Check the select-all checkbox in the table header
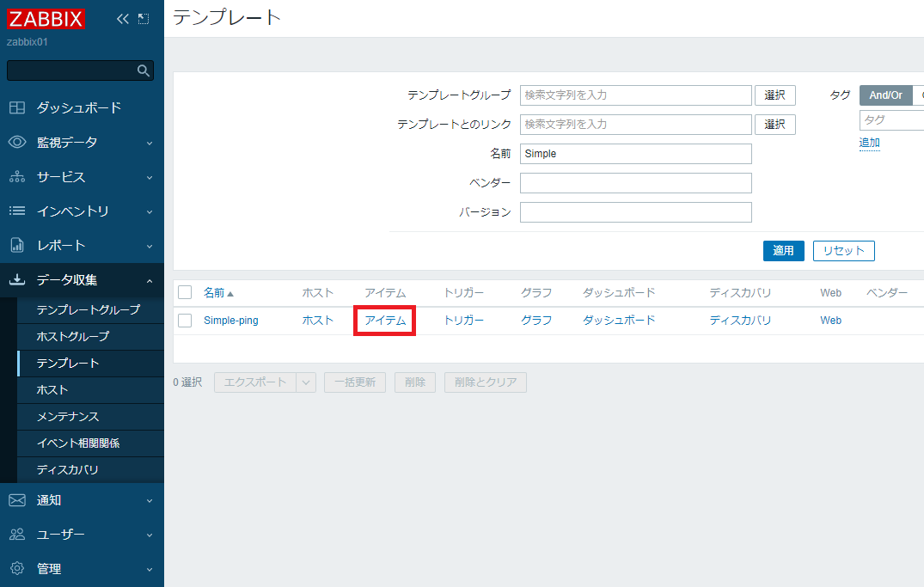Image resolution: width=924 pixels, height=587 pixels. (x=185, y=291)
